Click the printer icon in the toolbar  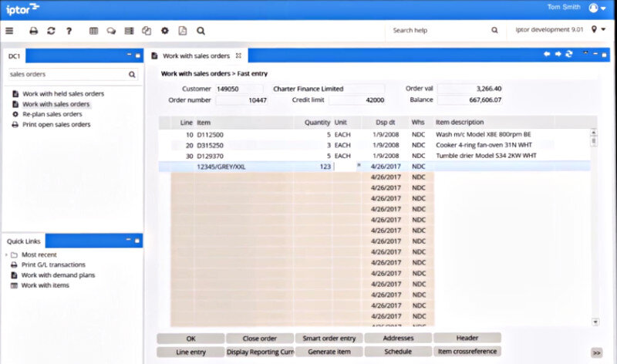coord(33,31)
